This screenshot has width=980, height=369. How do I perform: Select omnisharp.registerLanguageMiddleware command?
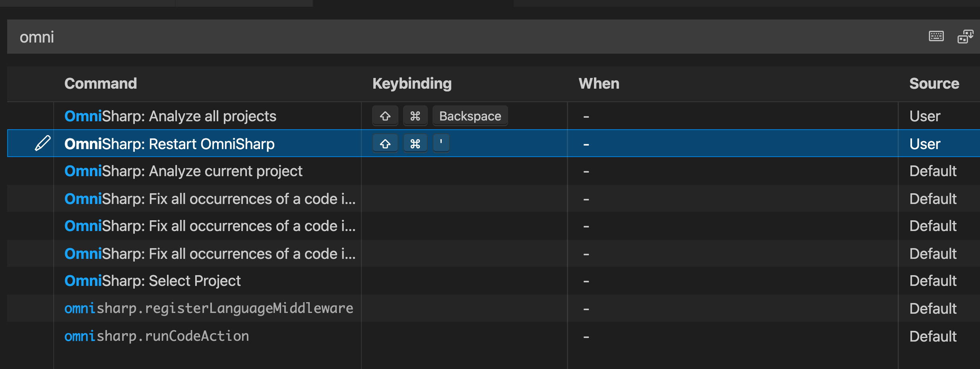[209, 308]
